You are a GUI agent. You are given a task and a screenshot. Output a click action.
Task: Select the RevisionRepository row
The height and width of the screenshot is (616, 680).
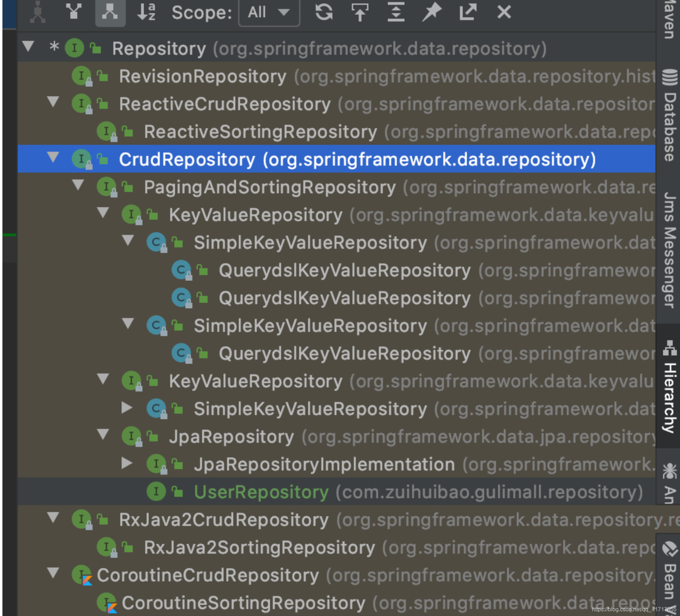pyautogui.click(x=337, y=76)
